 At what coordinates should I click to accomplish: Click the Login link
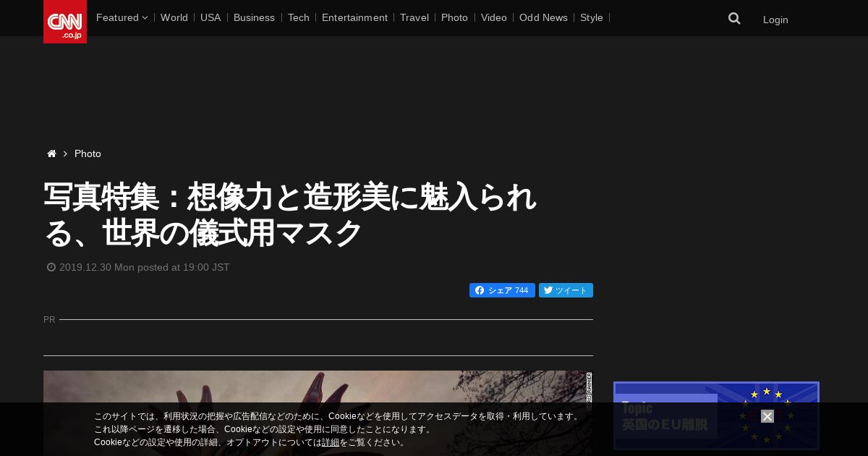(775, 20)
